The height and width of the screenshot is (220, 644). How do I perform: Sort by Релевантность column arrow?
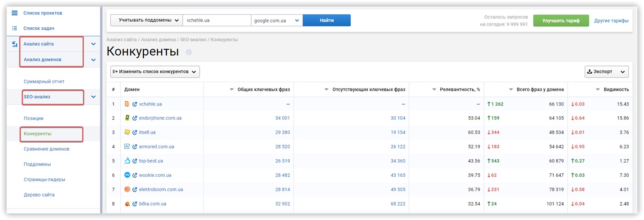(x=434, y=90)
